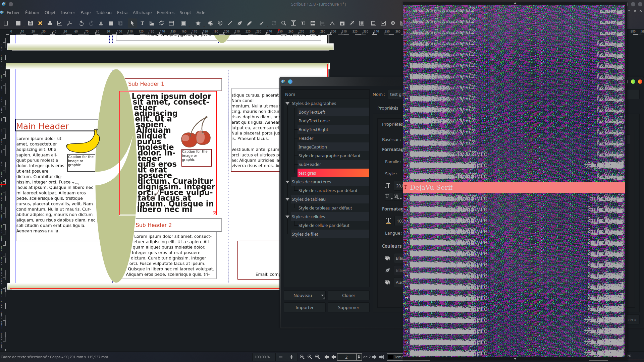
Task: Select the Text Frame tool
Action: click(x=142, y=23)
